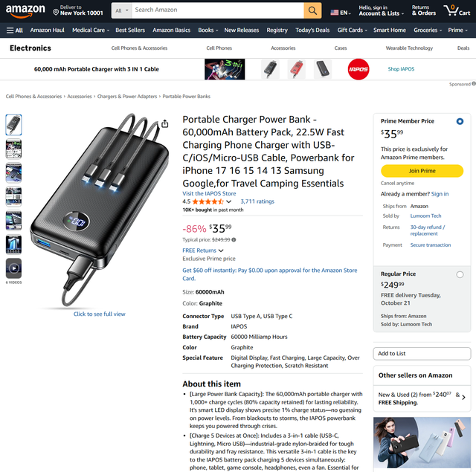Viewport: 476px width, 472px height.
Task: Click the orange search magnifier button
Action: (312, 10)
